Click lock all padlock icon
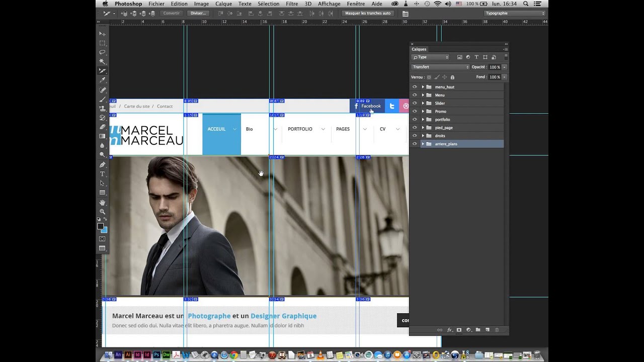 (452, 77)
